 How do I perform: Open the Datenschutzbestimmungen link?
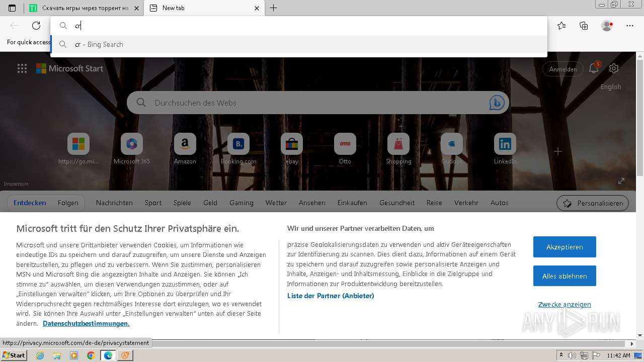86,323
